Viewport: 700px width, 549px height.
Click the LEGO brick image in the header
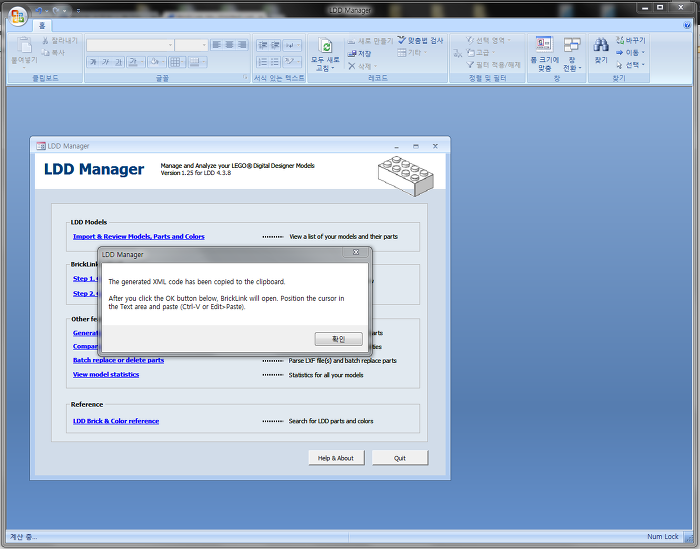pos(405,175)
